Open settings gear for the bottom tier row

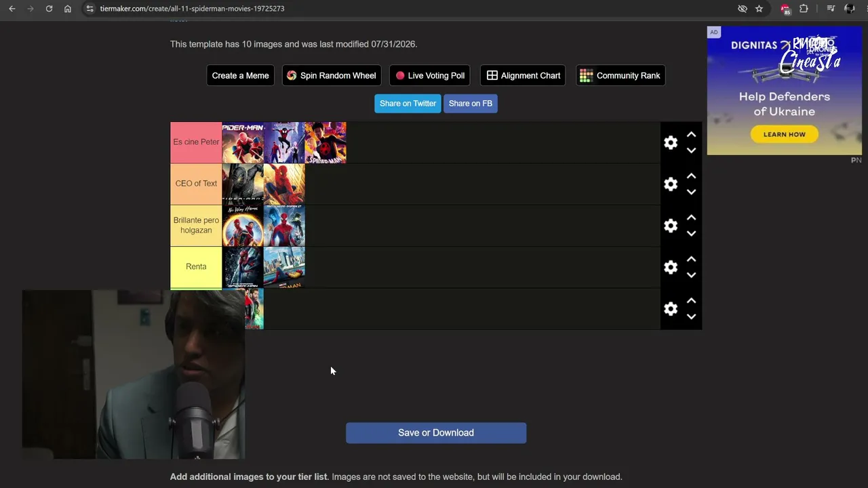pos(671,308)
